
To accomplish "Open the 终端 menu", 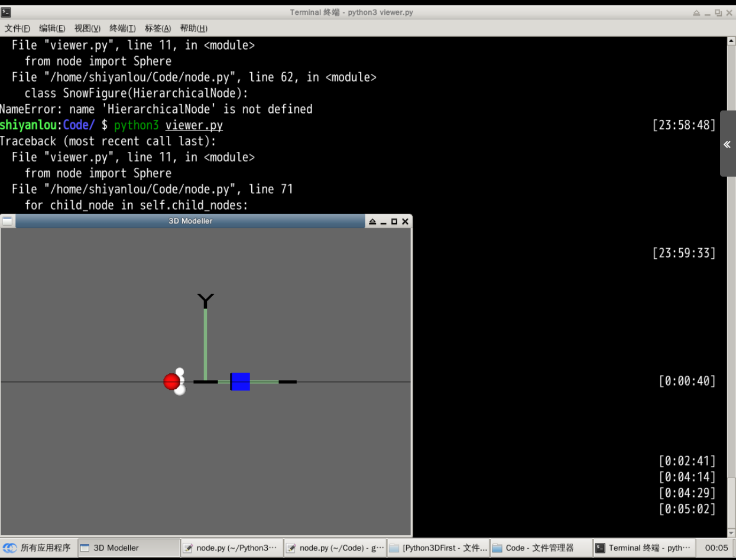I will [x=122, y=28].
